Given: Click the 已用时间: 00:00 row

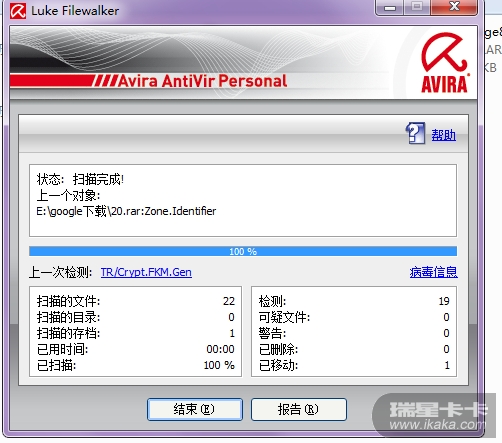Looking at the screenshot, I should tap(136, 349).
